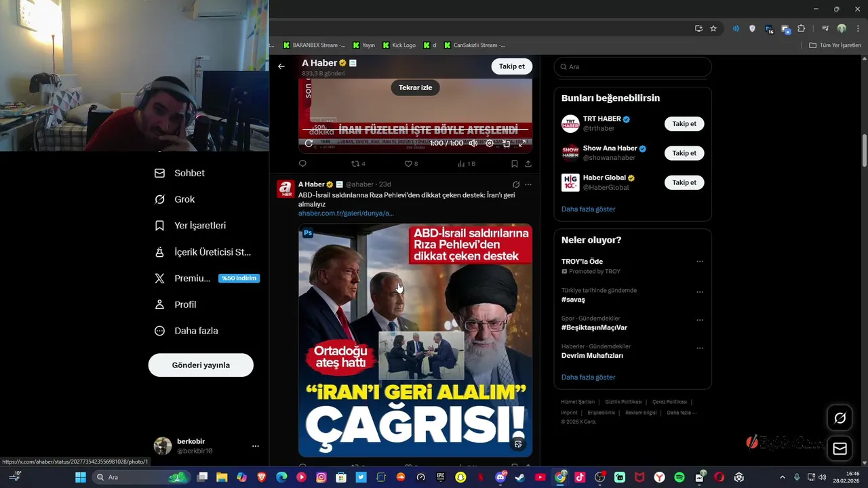The width and height of the screenshot is (868, 488).
Task: Open account menu dots next to berkobir
Action: click(256, 446)
